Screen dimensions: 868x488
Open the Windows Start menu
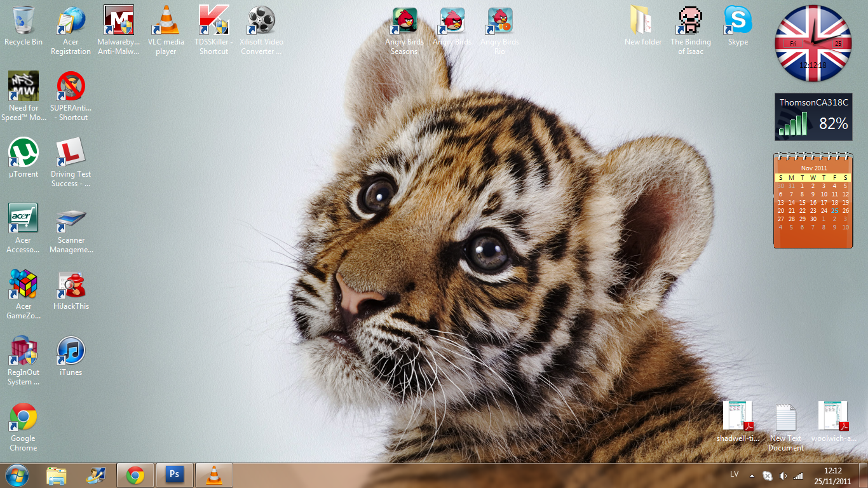point(17,475)
